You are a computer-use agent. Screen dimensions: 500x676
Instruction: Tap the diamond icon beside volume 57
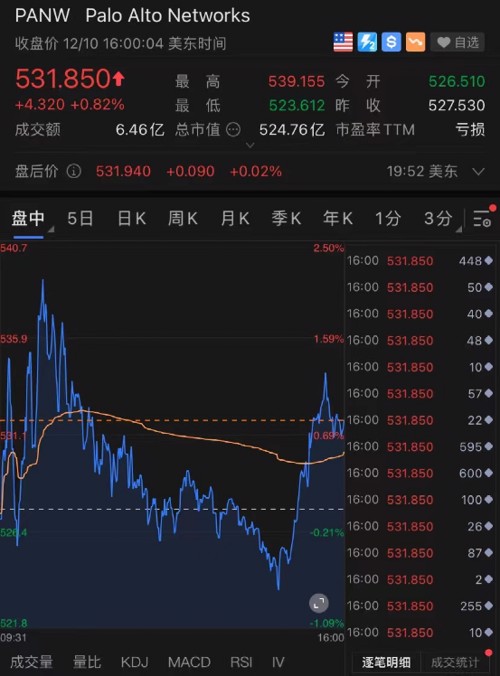489,393
